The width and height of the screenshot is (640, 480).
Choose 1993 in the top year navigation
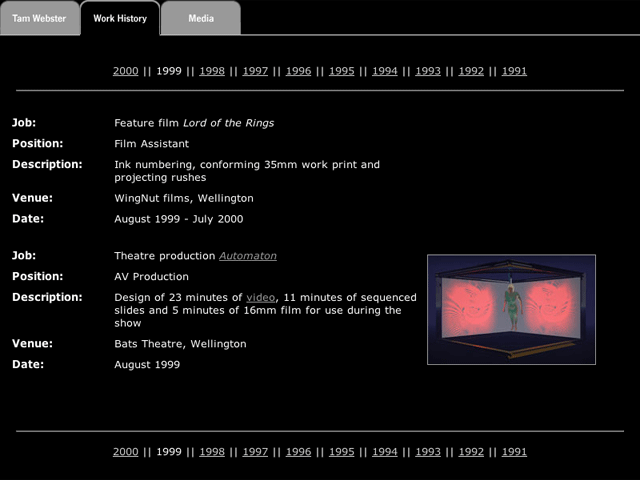[x=428, y=71]
